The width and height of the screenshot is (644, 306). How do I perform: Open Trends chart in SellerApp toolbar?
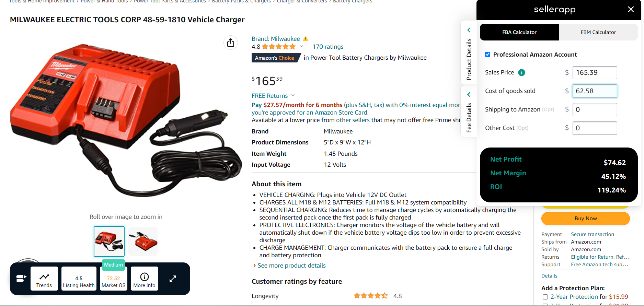click(x=44, y=279)
